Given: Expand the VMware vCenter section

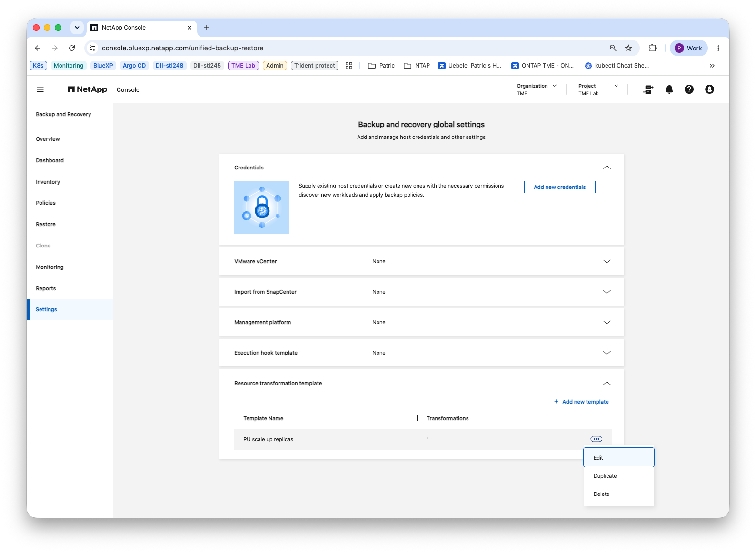Looking at the screenshot, I should tap(607, 262).
